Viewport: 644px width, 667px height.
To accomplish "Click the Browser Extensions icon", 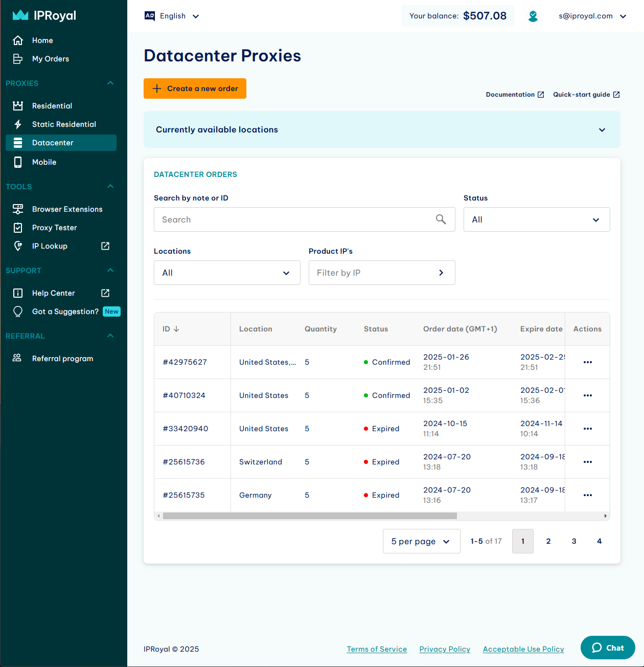I will [18, 209].
